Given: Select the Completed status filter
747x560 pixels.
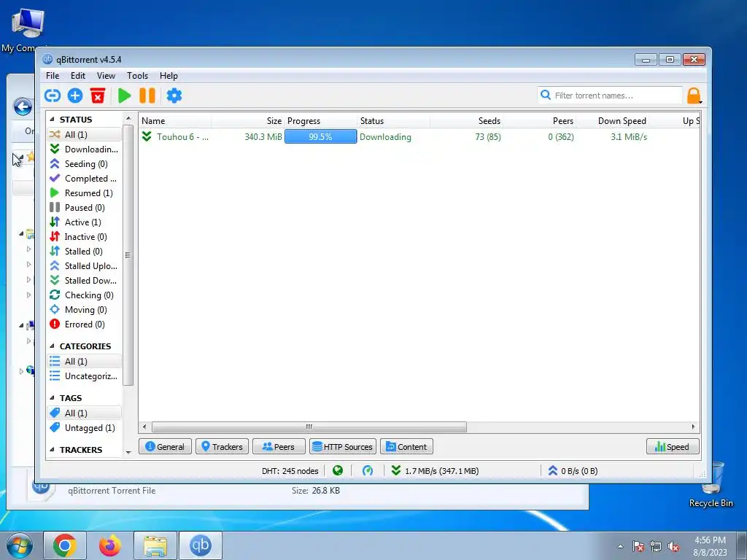Looking at the screenshot, I should pos(85,179).
